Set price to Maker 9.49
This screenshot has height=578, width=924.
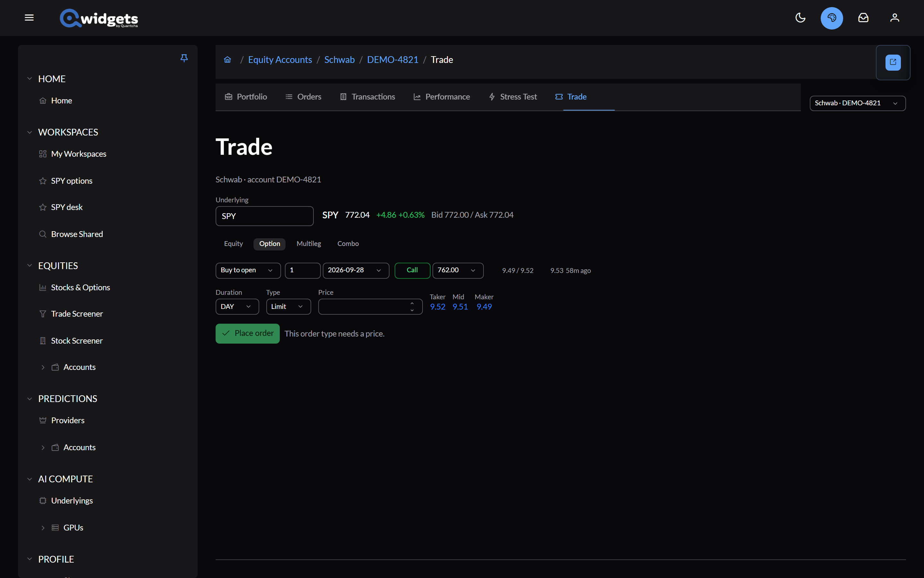[x=484, y=307]
